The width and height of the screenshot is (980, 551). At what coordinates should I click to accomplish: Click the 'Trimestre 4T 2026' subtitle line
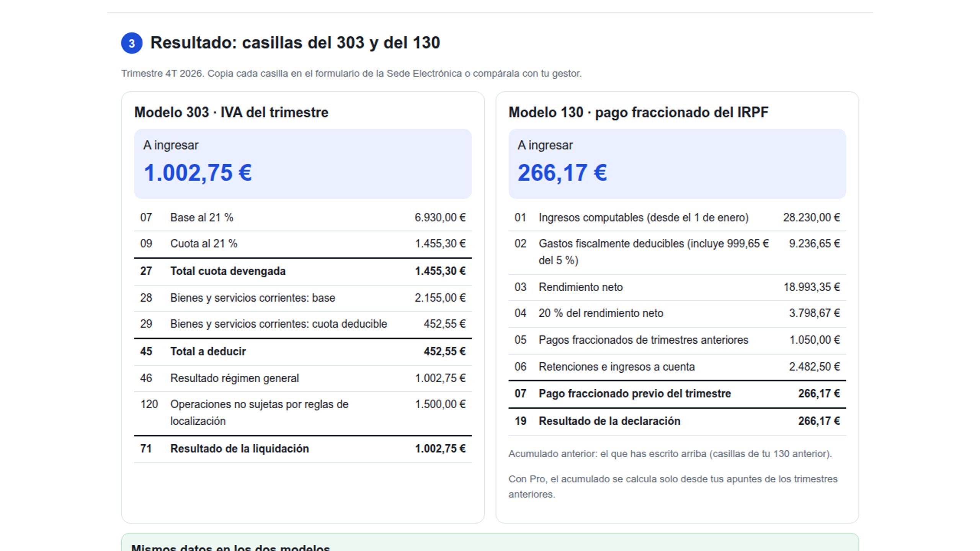click(351, 73)
